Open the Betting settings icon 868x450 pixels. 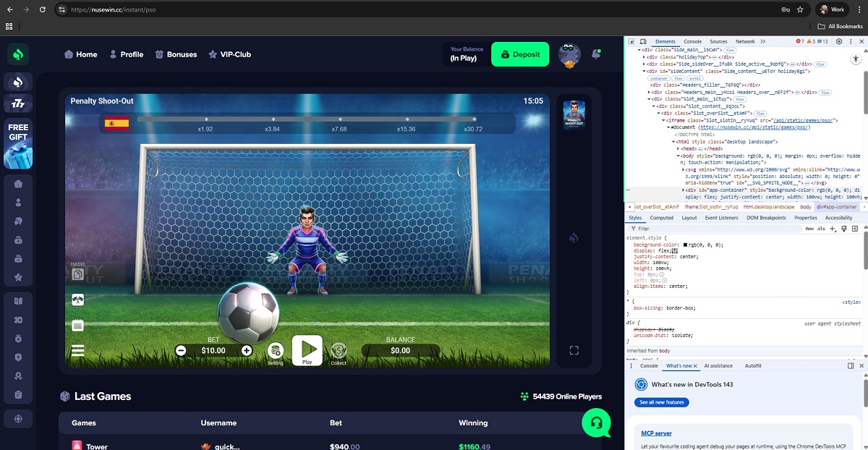[x=275, y=351]
